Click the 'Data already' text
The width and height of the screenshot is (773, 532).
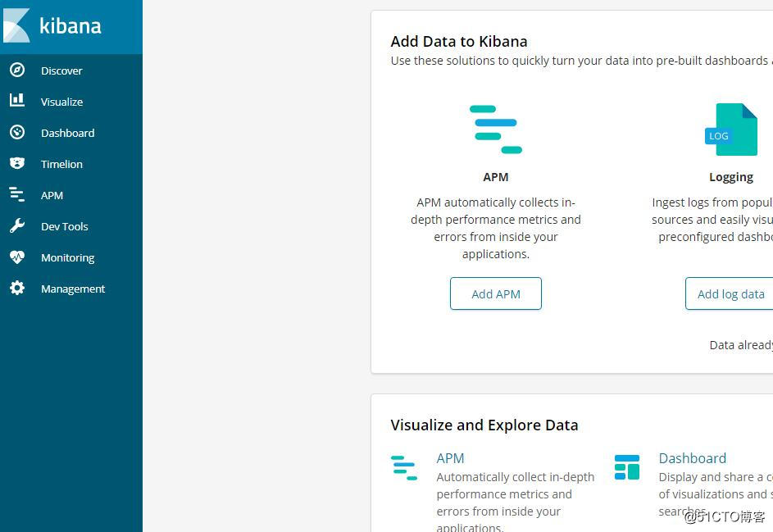point(741,344)
